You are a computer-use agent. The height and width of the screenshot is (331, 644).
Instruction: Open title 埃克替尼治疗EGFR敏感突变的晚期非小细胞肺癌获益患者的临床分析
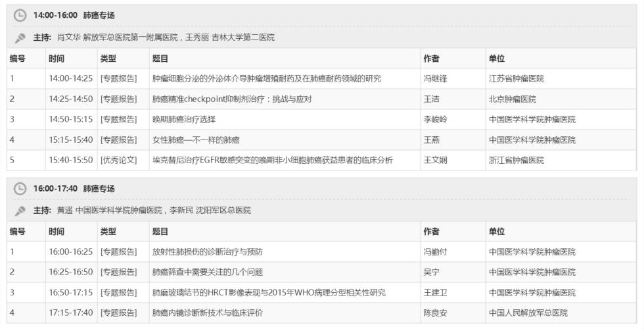pyautogui.click(x=272, y=160)
